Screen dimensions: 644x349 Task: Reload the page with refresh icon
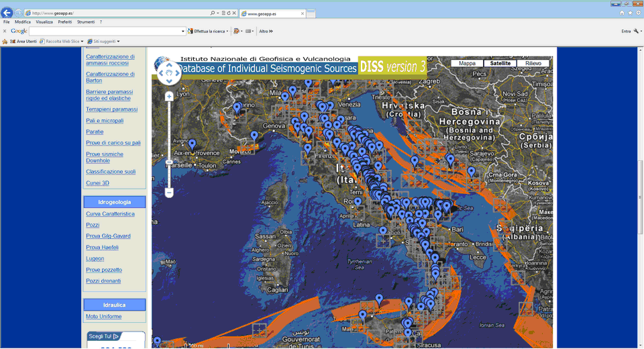[x=228, y=13]
